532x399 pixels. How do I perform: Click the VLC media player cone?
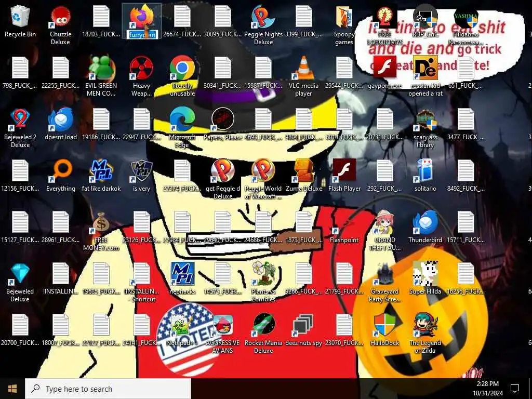tap(303, 68)
